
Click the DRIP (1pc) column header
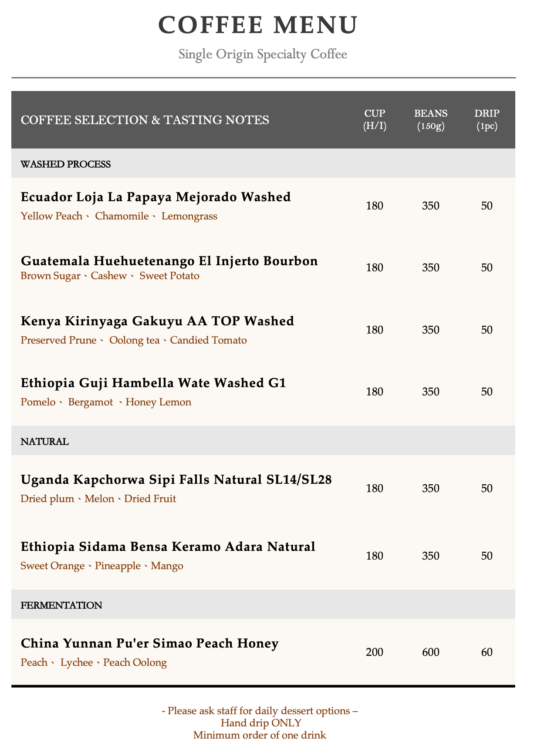tap(487, 120)
